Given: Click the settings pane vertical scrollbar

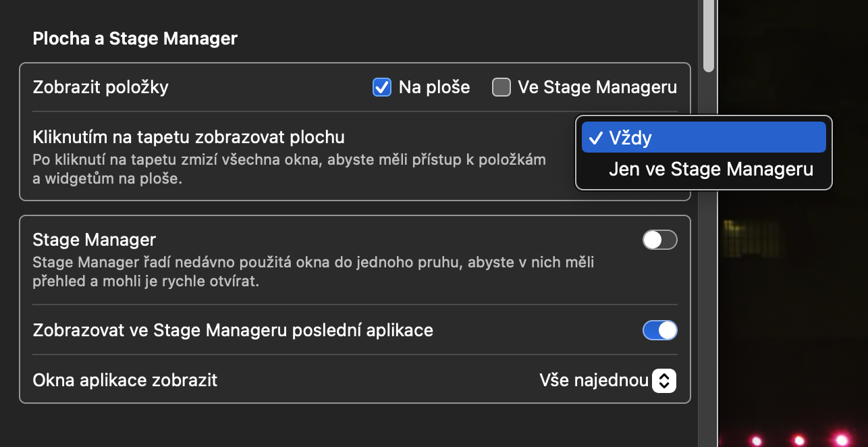Looking at the screenshot, I should coord(708,35).
